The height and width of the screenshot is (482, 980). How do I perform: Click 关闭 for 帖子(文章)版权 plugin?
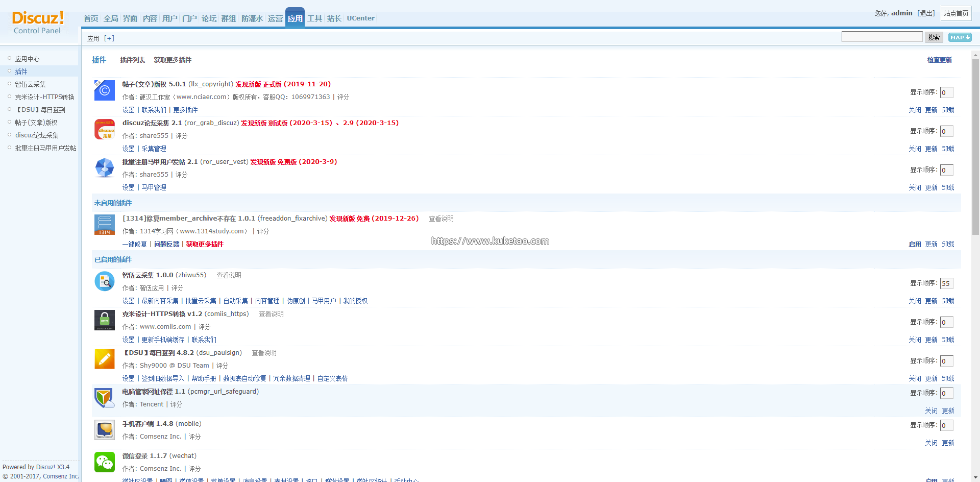[915, 110]
